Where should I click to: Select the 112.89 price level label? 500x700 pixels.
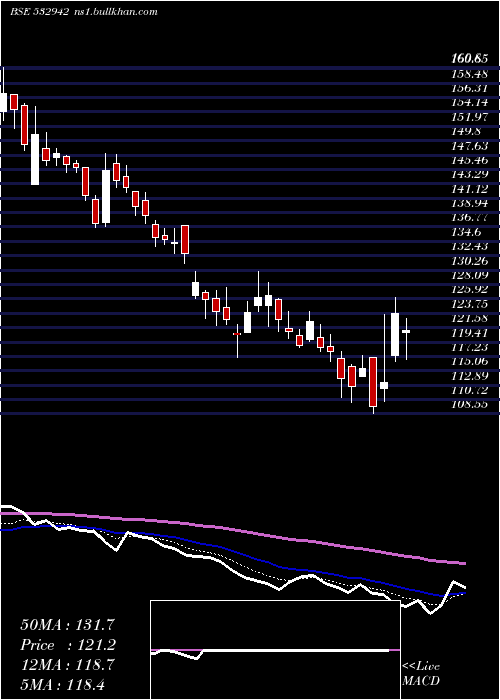[x=469, y=376]
